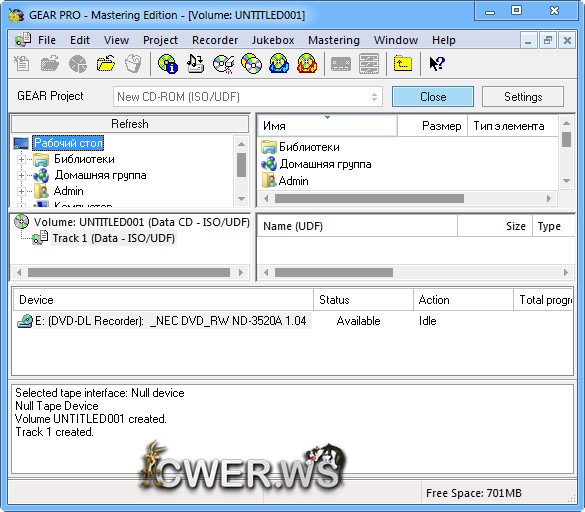The image size is (585, 512).
Task: Open the Recorder menu
Action: click(215, 40)
